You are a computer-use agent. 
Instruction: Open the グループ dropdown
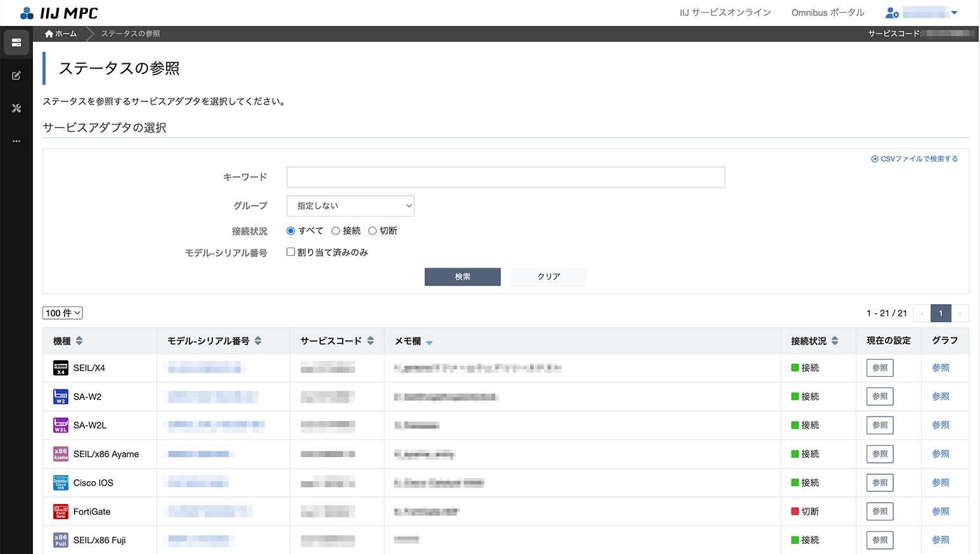pos(350,206)
